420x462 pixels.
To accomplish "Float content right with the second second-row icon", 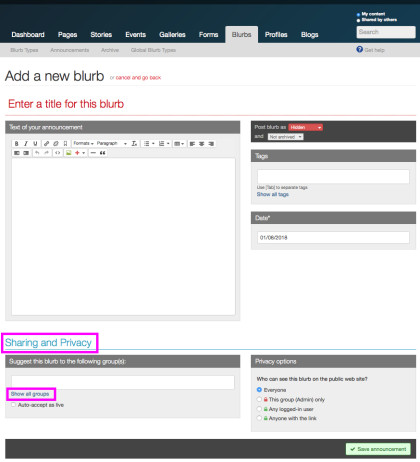I will [26, 153].
